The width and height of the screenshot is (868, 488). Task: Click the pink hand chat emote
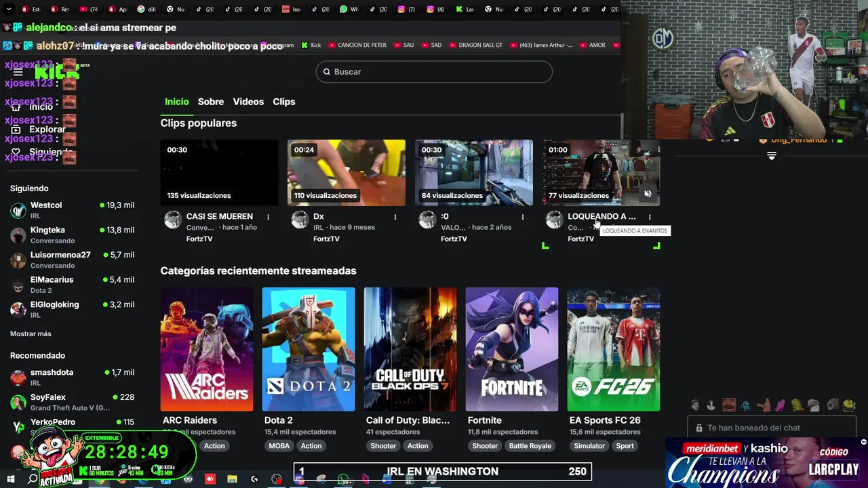coord(780,405)
